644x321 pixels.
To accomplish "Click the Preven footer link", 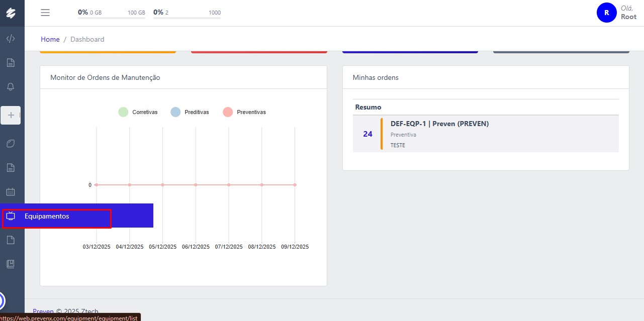I will click(43, 311).
